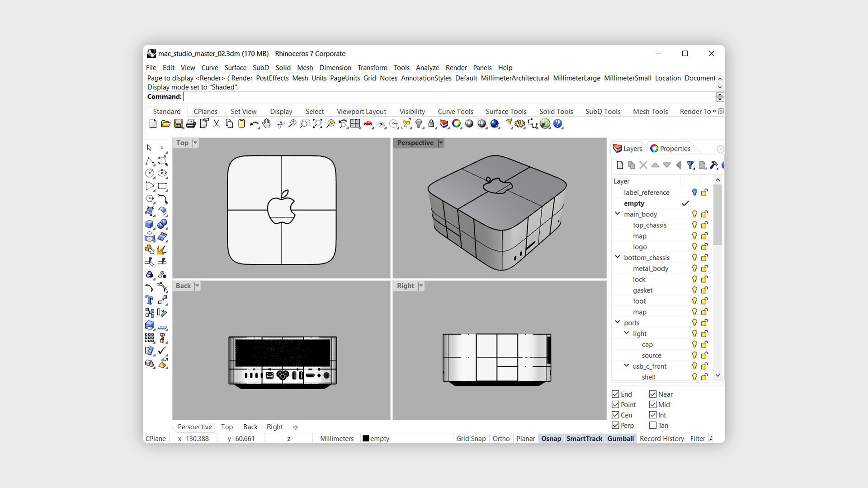Switch to the Curve Tools toolbar tab

[455, 112]
